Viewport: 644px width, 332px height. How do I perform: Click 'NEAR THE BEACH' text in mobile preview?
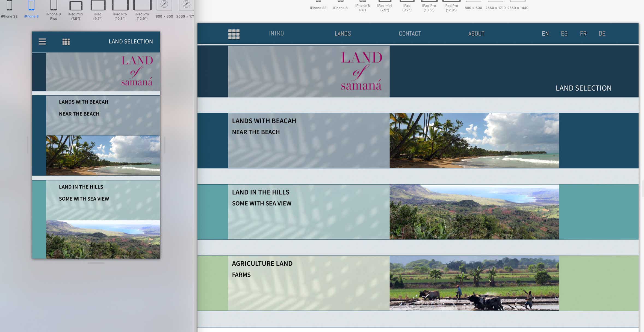79,114
